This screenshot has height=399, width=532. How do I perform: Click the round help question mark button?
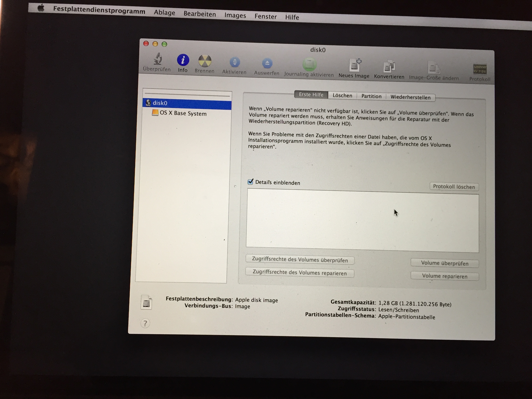[145, 324]
